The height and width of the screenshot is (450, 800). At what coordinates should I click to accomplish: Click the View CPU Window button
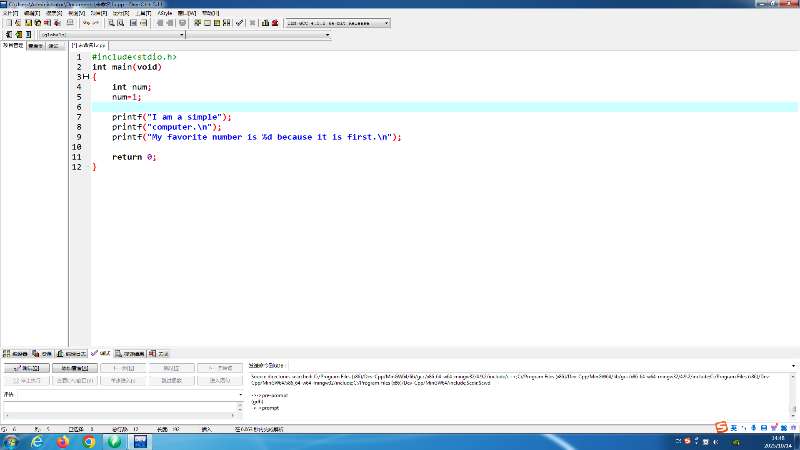point(74,381)
